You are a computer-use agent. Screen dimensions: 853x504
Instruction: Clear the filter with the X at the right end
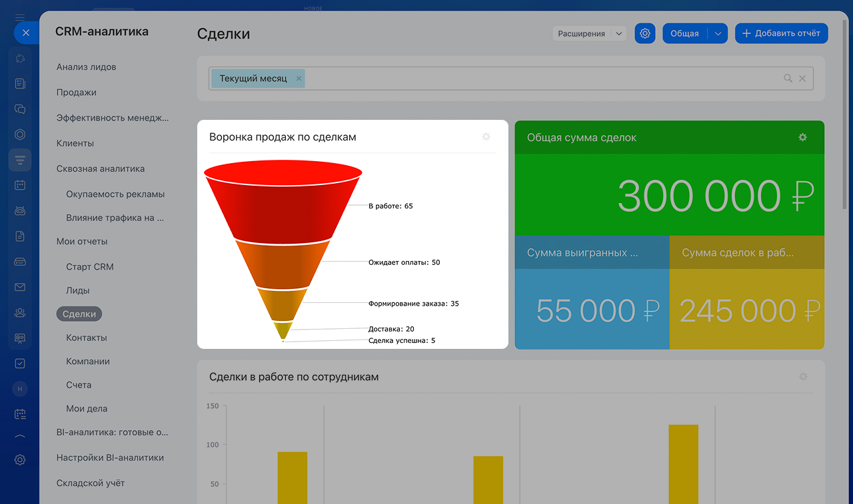pyautogui.click(x=802, y=79)
